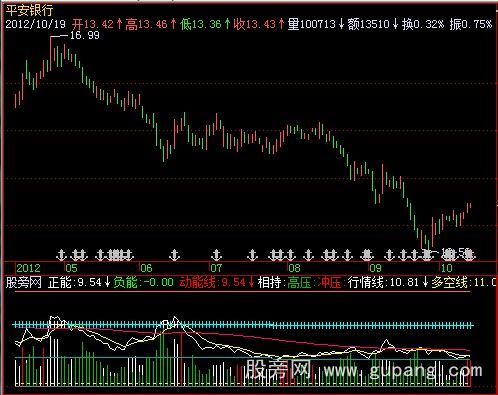Viewport: 498px width, 395px height.
Task: Click the closing price 收13.43 value
Action: tap(254, 24)
